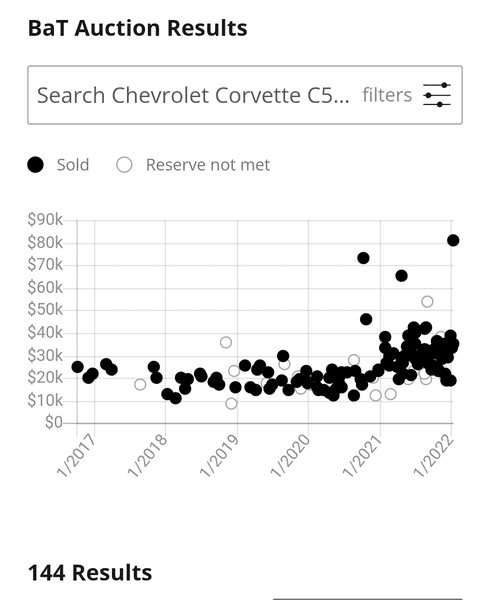Viewport: 490px width, 600px height.
Task: Select the lowest sold point in early 2018
Action: coord(176,398)
